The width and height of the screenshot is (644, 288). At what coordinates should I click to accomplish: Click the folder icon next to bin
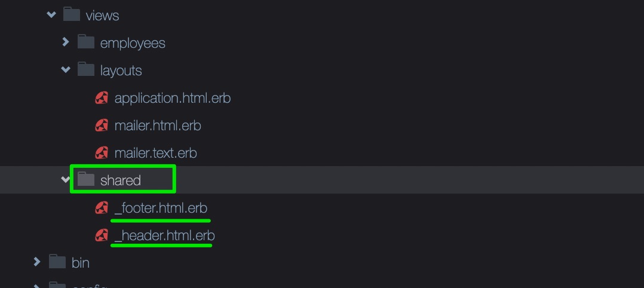[57, 262]
